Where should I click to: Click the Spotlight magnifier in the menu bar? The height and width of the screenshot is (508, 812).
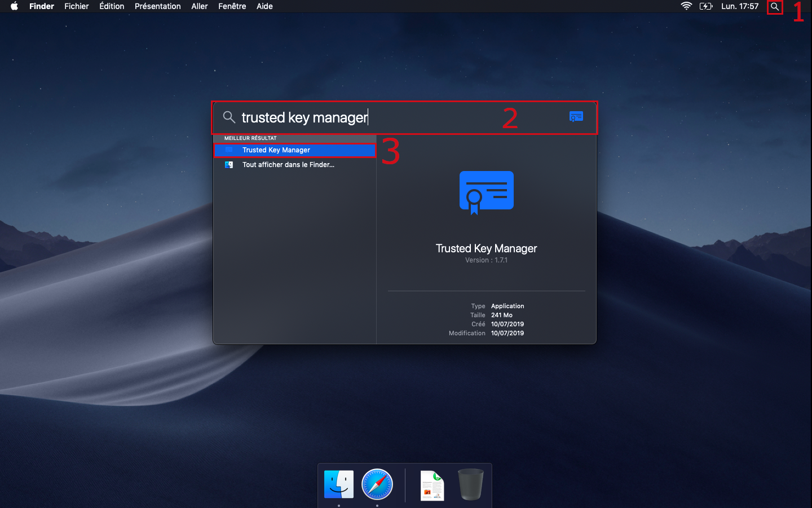click(x=775, y=7)
